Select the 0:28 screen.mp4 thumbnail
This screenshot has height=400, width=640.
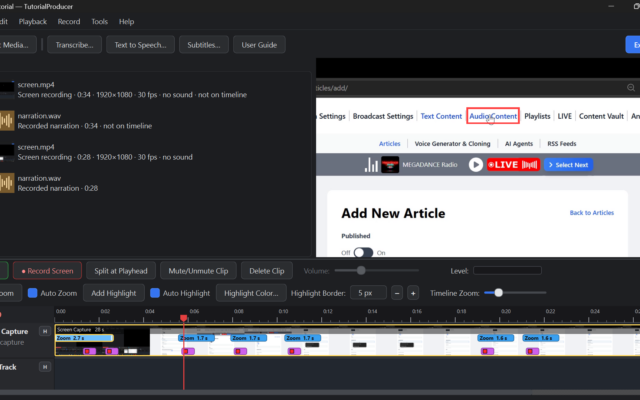pyautogui.click(x=7, y=152)
